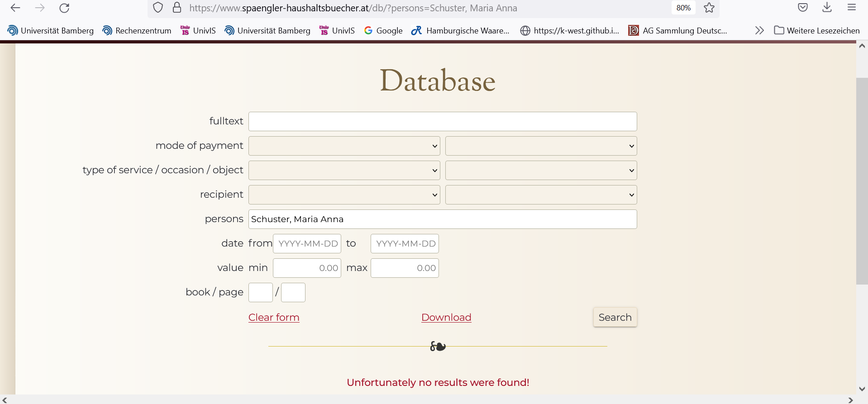Click the no results found message
This screenshot has width=868, height=404.
click(x=438, y=382)
